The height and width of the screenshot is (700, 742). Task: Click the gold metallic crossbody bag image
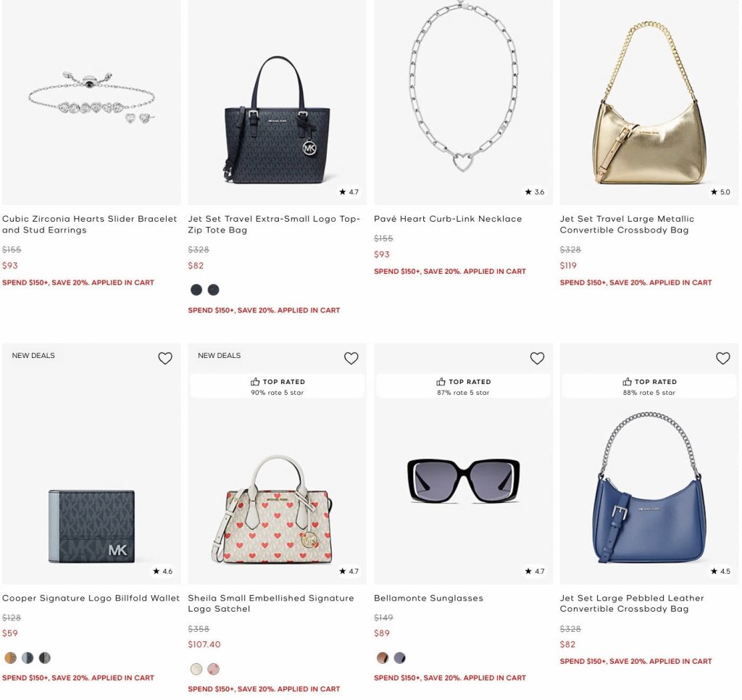click(649, 103)
